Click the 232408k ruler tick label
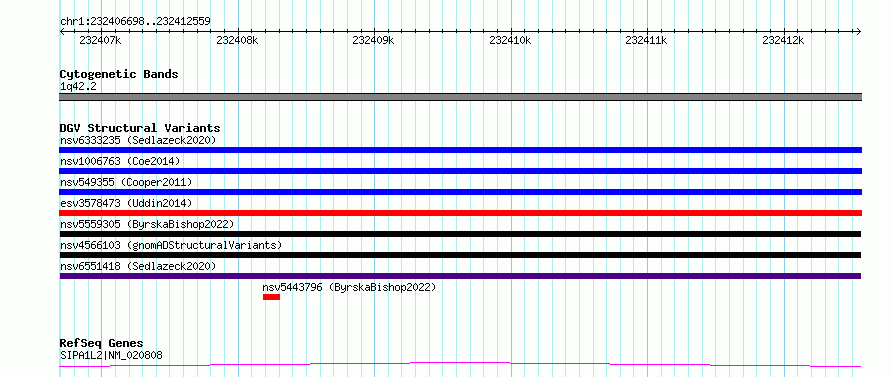Image resolution: width=890 pixels, height=377 pixels. coord(237,40)
